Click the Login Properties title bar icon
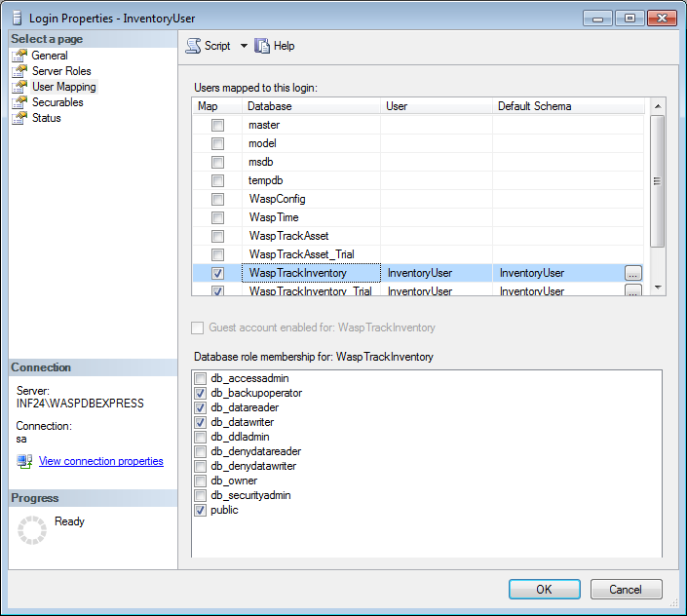 click(18, 19)
